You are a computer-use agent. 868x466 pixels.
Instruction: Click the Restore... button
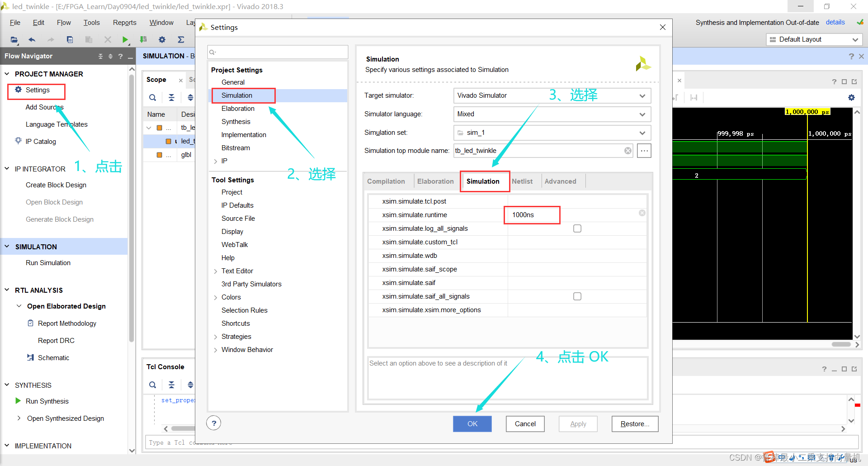[635, 424]
